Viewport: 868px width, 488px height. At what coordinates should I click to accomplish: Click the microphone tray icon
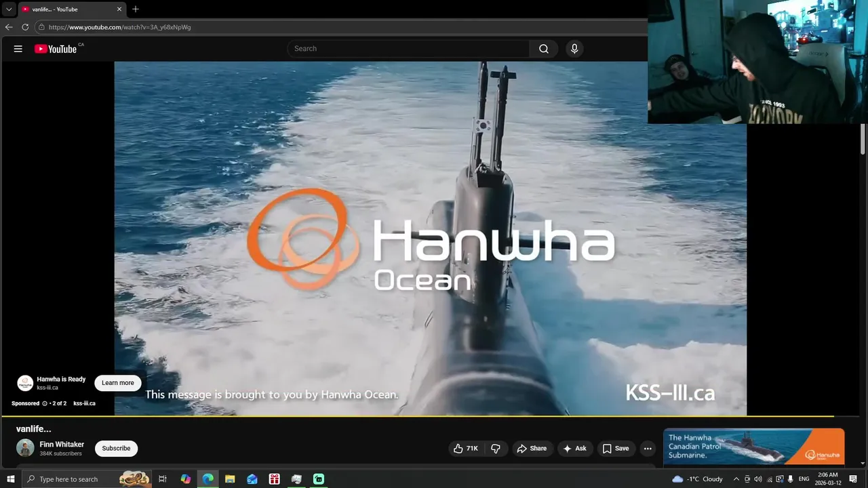(791, 479)
